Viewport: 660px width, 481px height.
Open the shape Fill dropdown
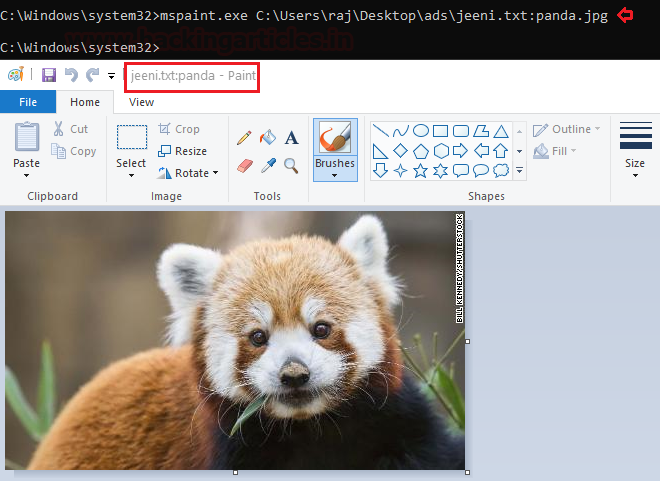coord(555,151)
